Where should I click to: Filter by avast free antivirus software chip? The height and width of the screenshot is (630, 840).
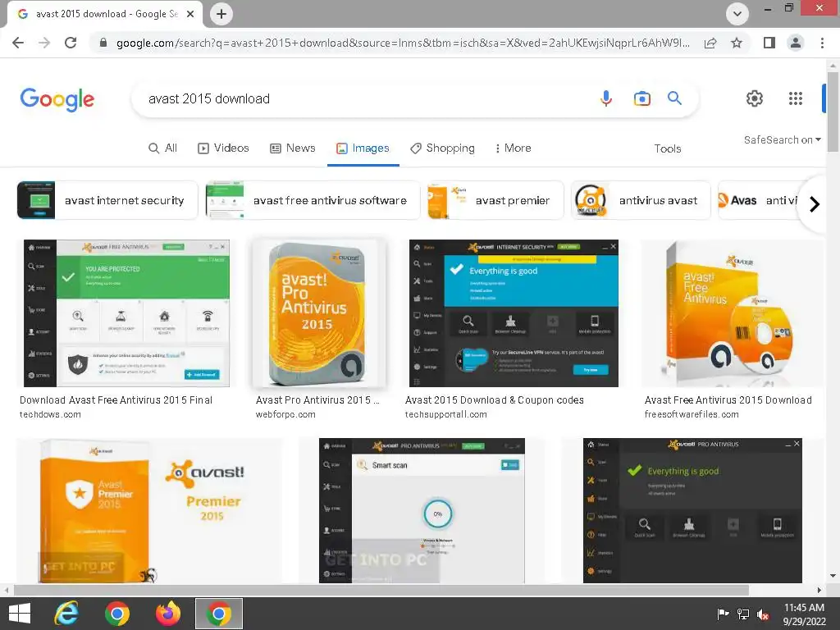(x=313, y=200)
